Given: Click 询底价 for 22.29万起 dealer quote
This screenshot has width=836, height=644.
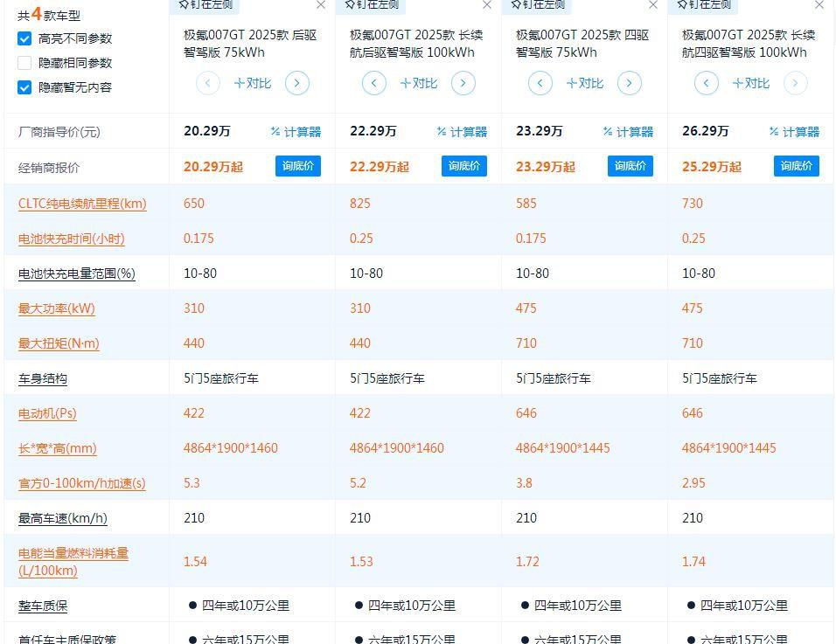Looking at the screenshot, I should 463,166.
